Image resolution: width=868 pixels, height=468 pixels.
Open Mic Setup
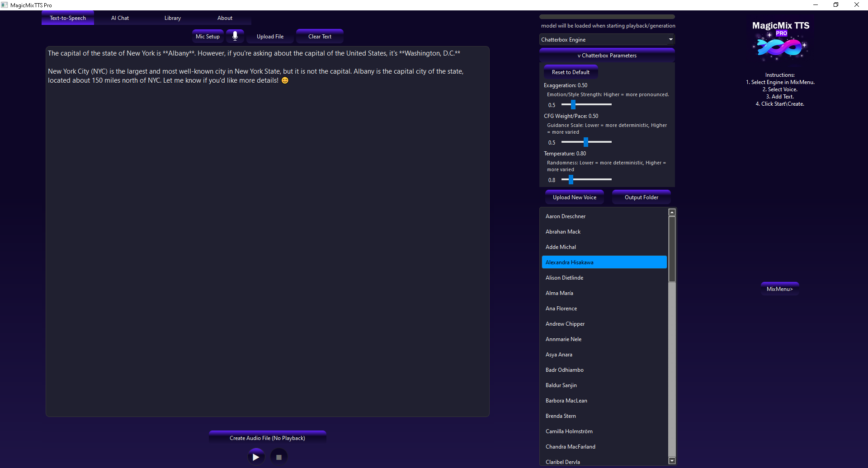click(x=208, y=36)
